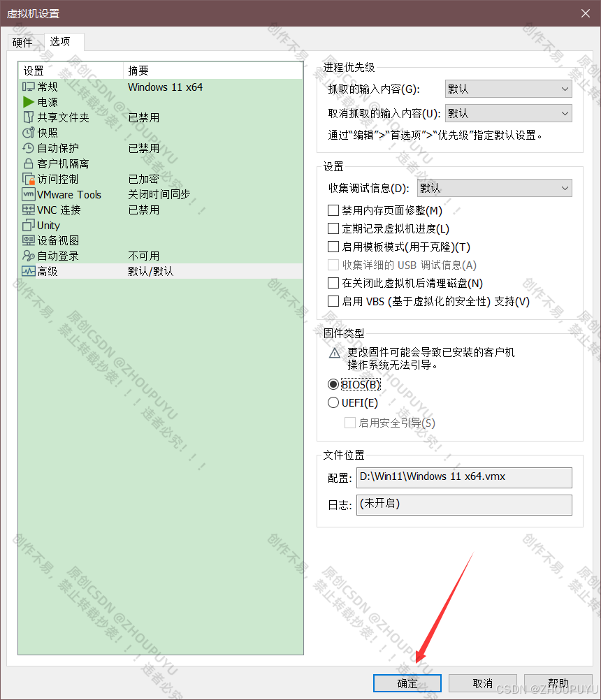
Task: Select the 自动保护 row
Action: click(x=161, y=148)
